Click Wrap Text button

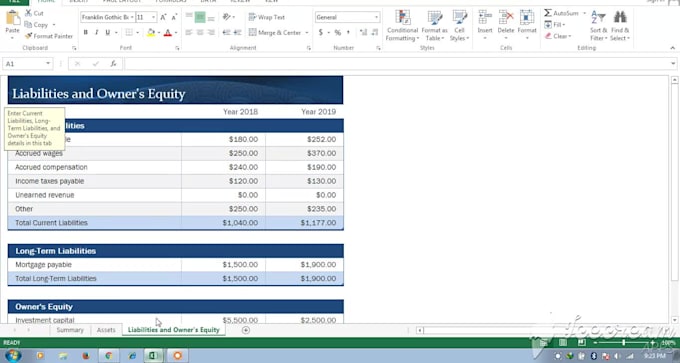pos(267,17)
